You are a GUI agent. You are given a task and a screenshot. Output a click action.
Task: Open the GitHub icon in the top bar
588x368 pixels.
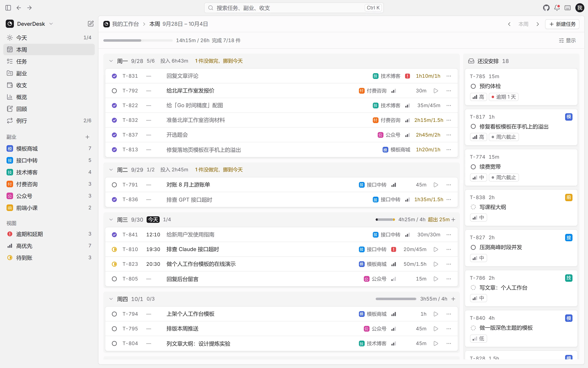click(x=546, y=8)
